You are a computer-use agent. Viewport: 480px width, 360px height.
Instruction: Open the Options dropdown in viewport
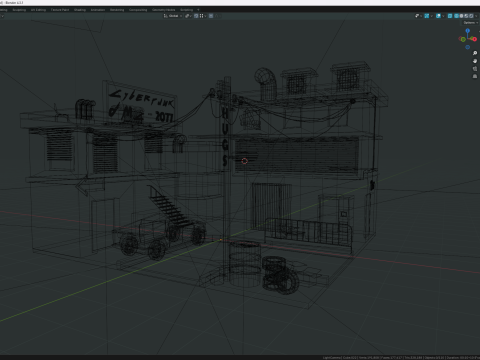click(x=470, y=23)
